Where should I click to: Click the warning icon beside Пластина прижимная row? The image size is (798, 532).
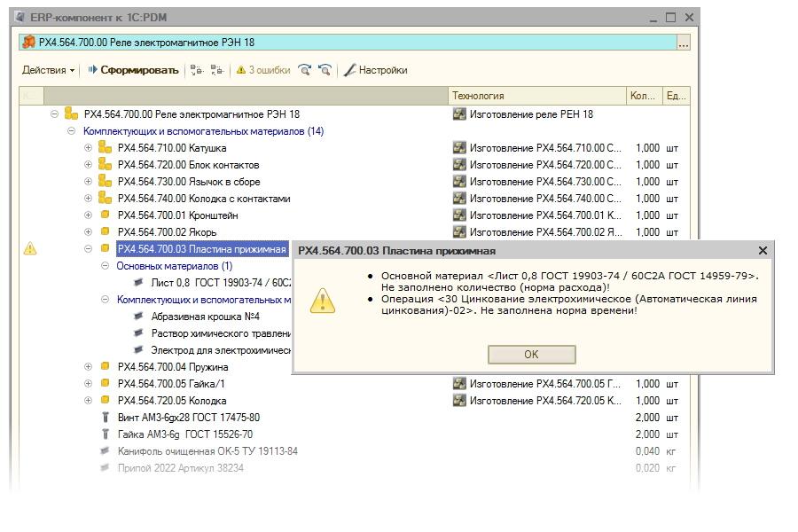pyautogui.click(x=30, y=249)
